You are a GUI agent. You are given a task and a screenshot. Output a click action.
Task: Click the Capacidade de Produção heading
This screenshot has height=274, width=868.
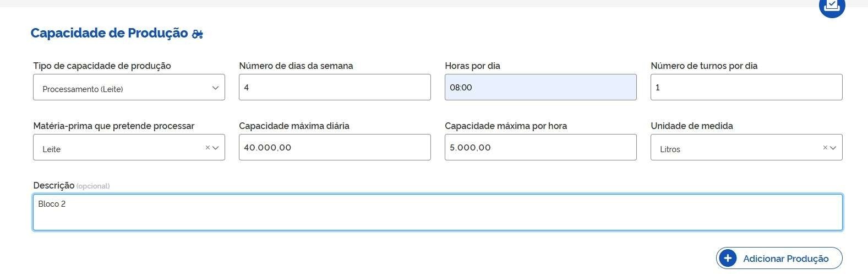109,33
